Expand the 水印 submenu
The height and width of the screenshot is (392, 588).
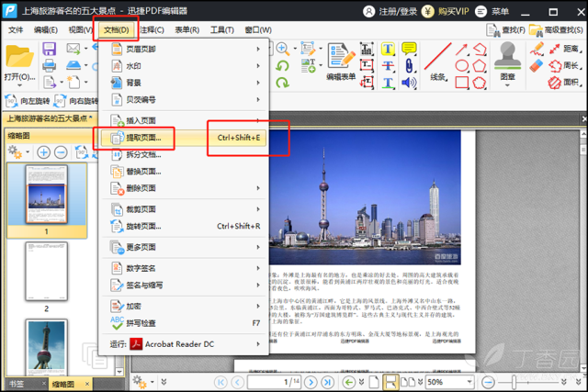point(184,66)
